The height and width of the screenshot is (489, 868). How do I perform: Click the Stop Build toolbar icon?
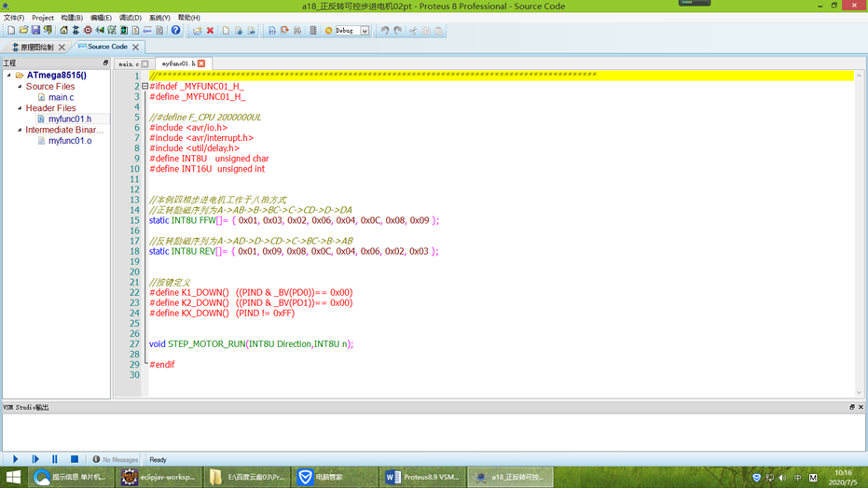click(297, 31)
